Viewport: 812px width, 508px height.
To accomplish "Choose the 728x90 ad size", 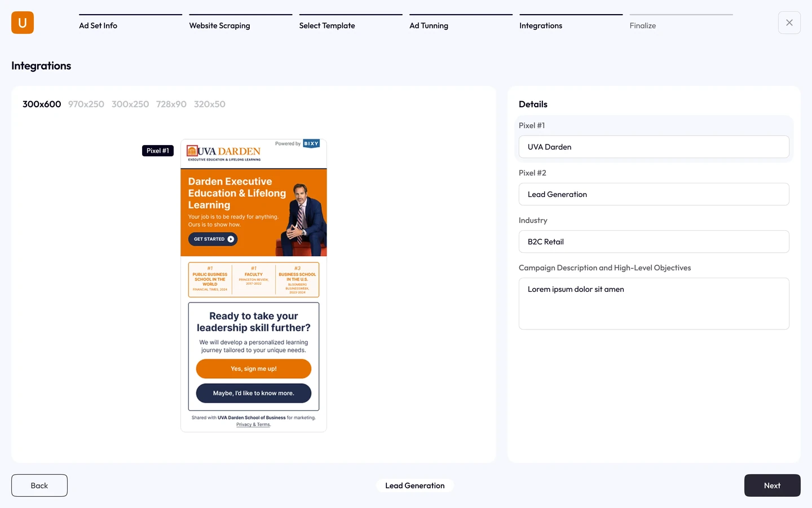I will 171,104.
